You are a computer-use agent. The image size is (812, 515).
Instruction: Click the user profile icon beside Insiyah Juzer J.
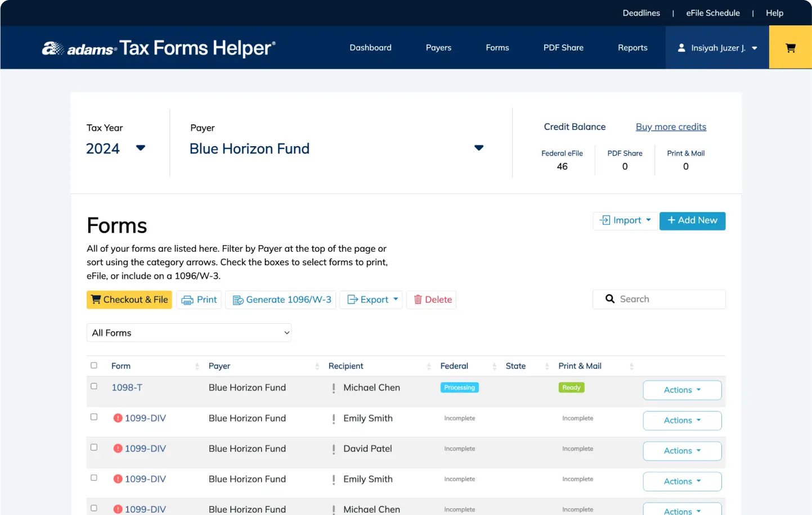681,48
